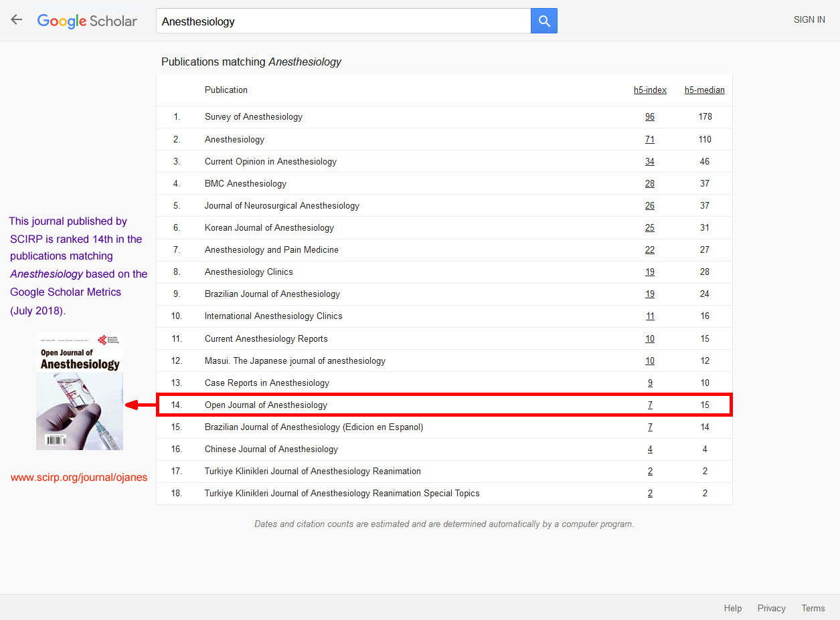
Task: Open h5-index details for Chinese Journal of Anesthesiology
Action: pos(649,449)
